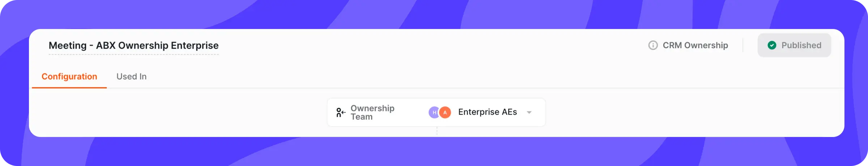Viewport: 868px width, 166px height.
Task: Click the Ownership Team row card
Action: coord(436,112)
